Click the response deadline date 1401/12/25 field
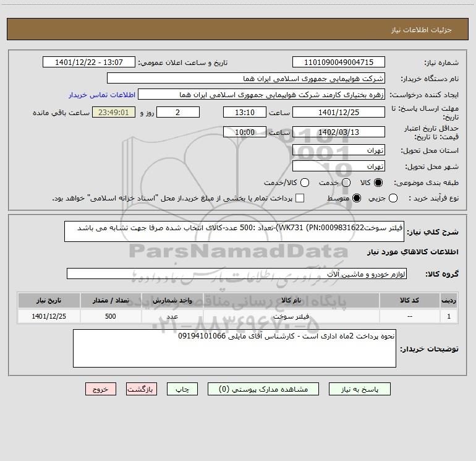This screenshot has width=476, height=461. pos(339,113)
